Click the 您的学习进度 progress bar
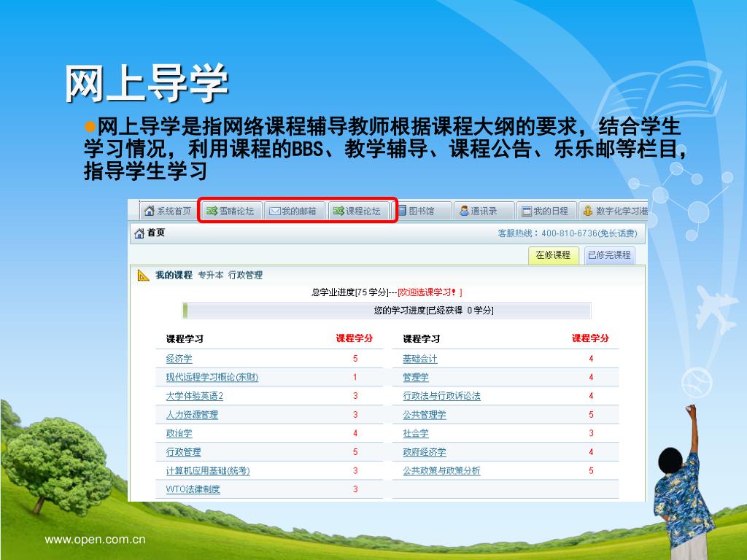Viewport: 747px width, 560px height. (387, 311)
